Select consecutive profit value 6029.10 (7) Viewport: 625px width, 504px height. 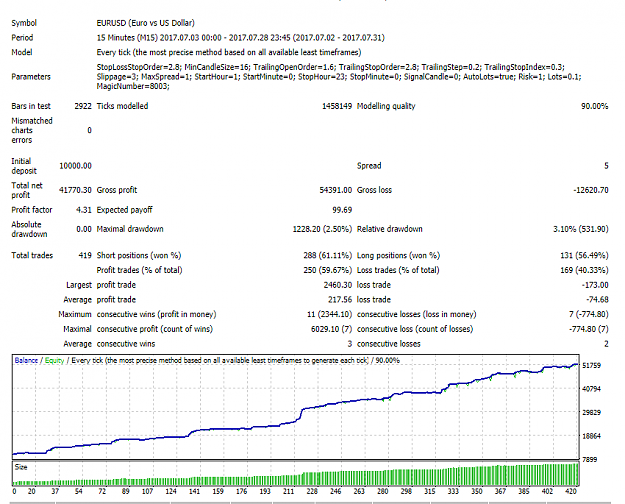pyautogui.click(x=331, y=329)
